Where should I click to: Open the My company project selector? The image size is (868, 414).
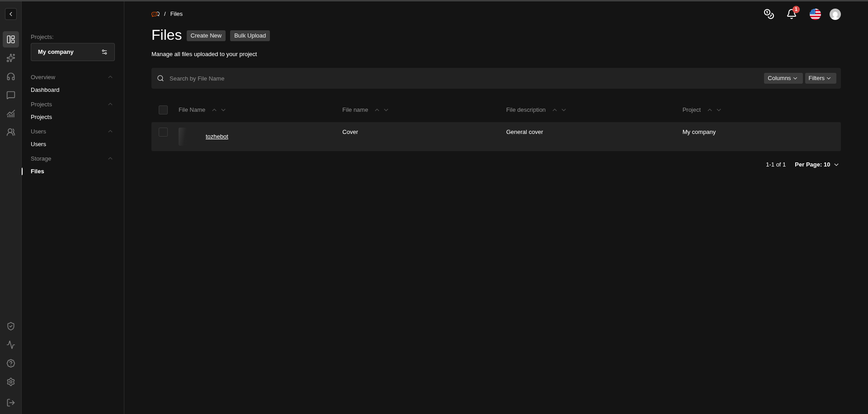tap(73, 52)
